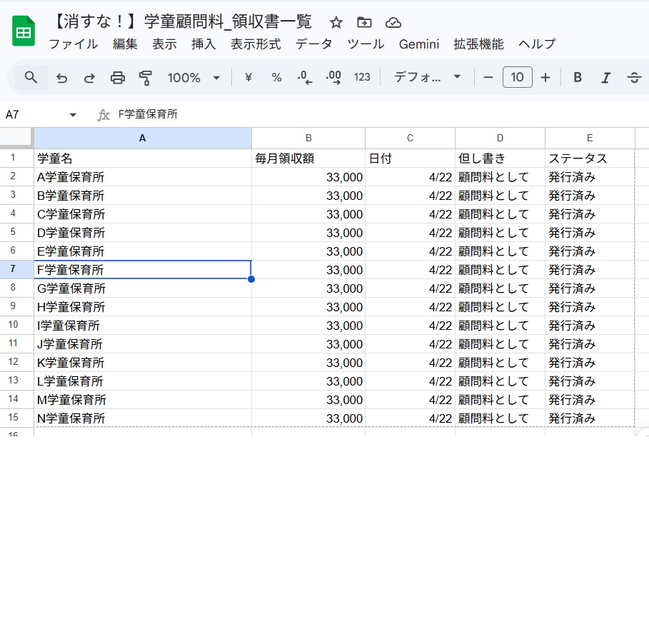Open the search menus magnifier tool
The height and width of the screenshot is (644, 649).
31,77
